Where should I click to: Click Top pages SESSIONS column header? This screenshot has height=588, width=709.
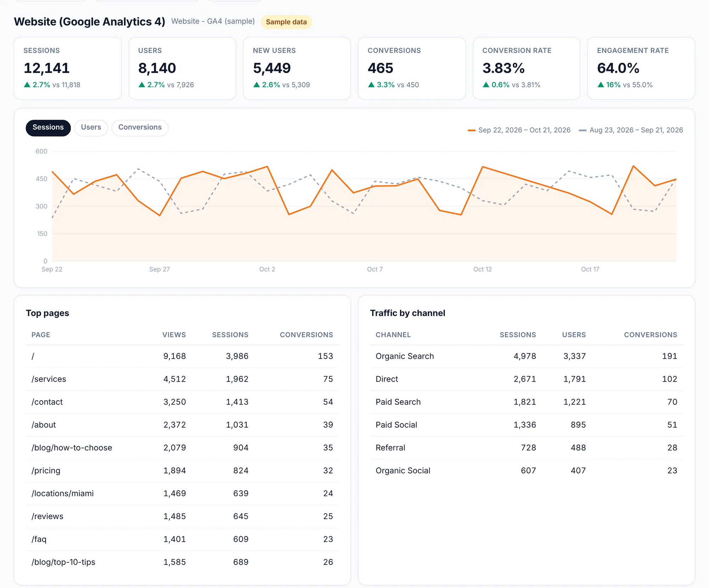[230, 335]
